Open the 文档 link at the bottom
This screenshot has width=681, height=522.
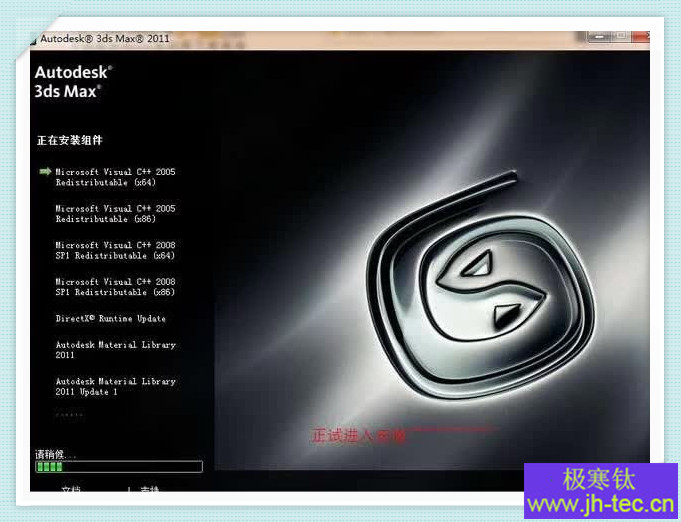[x=71, y=489]
